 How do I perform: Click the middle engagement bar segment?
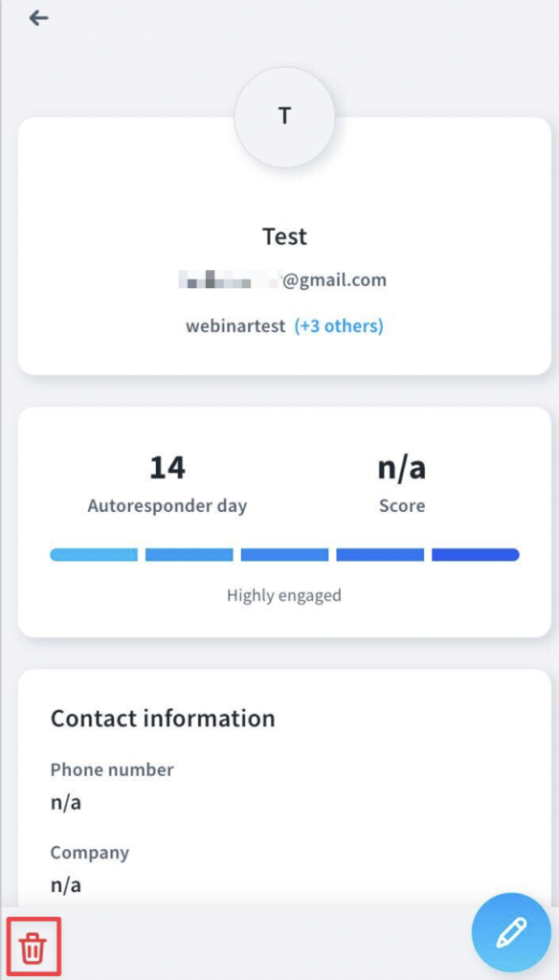pos(284,555)
